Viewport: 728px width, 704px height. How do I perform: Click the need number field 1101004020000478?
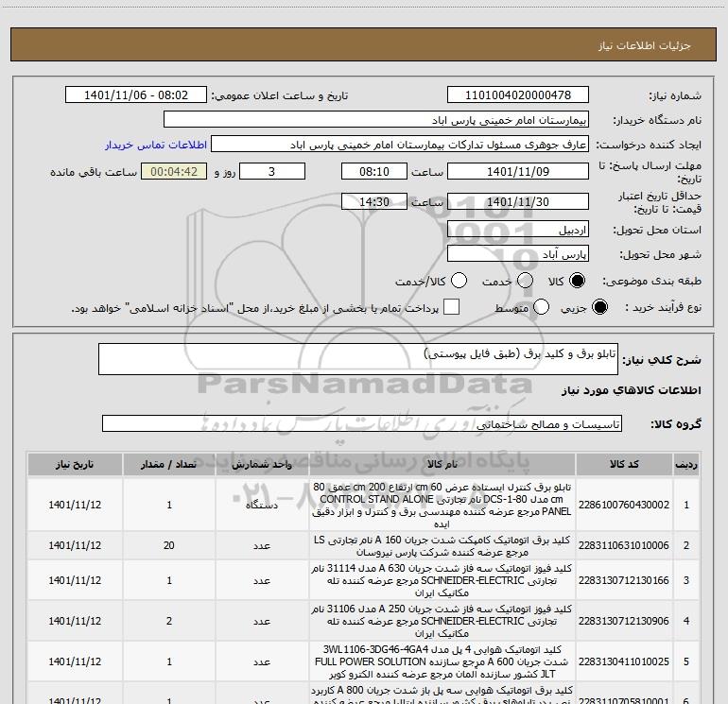518,95
